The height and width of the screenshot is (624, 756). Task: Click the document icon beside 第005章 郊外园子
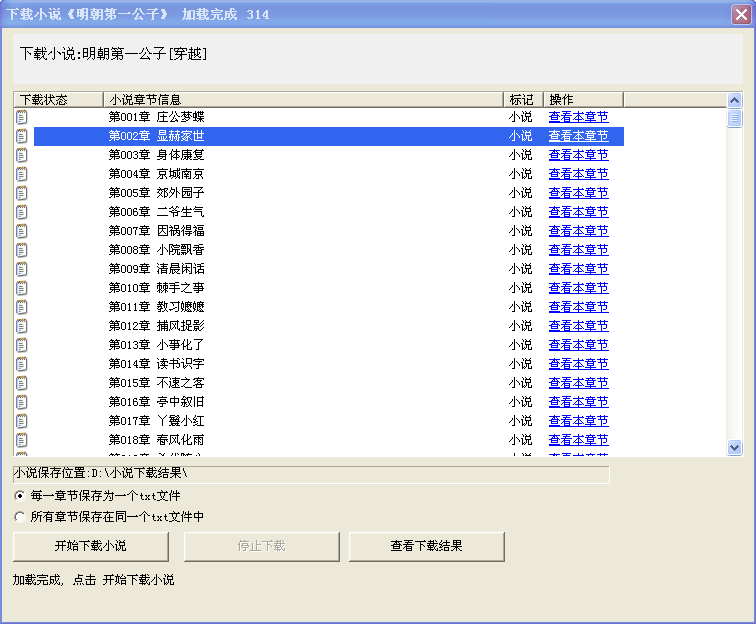[22, 193]
